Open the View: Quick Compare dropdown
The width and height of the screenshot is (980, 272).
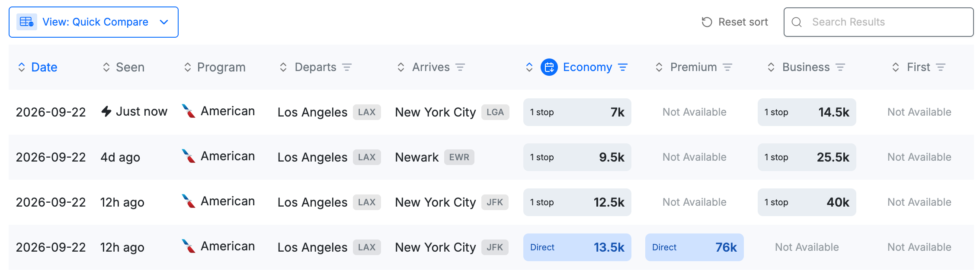pyautogui.click(x=93, y=22)
